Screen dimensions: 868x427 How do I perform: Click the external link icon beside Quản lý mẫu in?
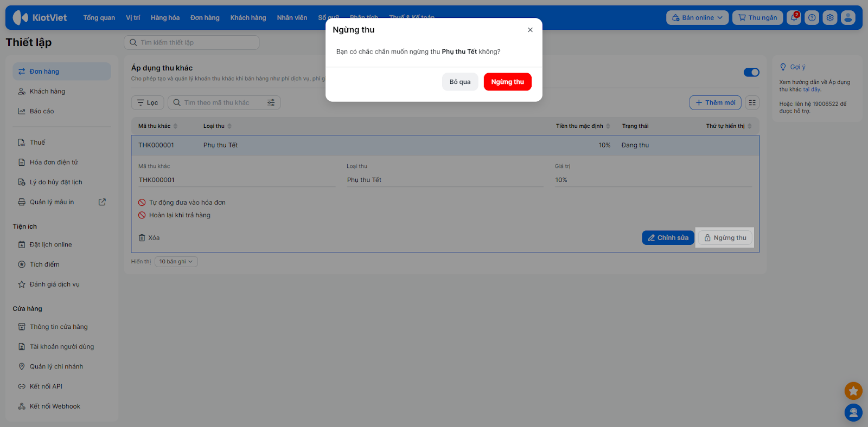pyautogui.click(x=102, y=202)
